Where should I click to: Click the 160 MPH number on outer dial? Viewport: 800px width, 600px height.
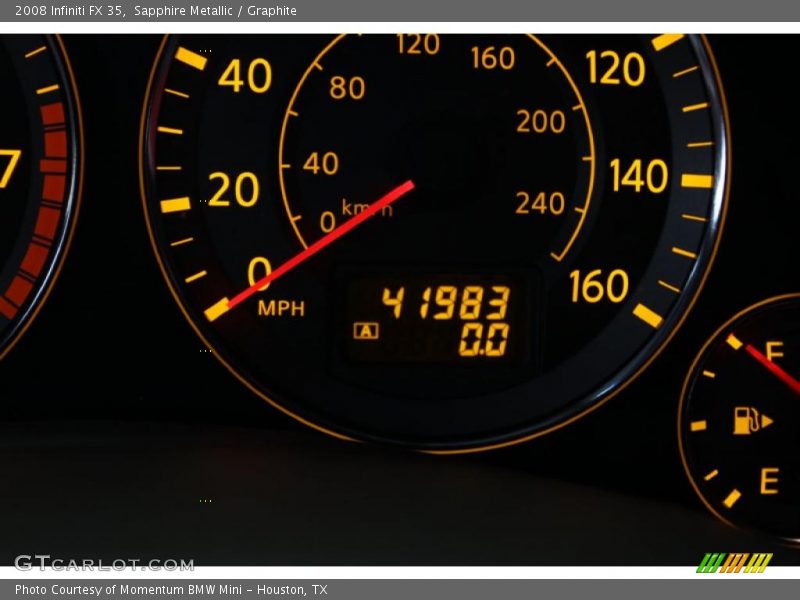599,286
